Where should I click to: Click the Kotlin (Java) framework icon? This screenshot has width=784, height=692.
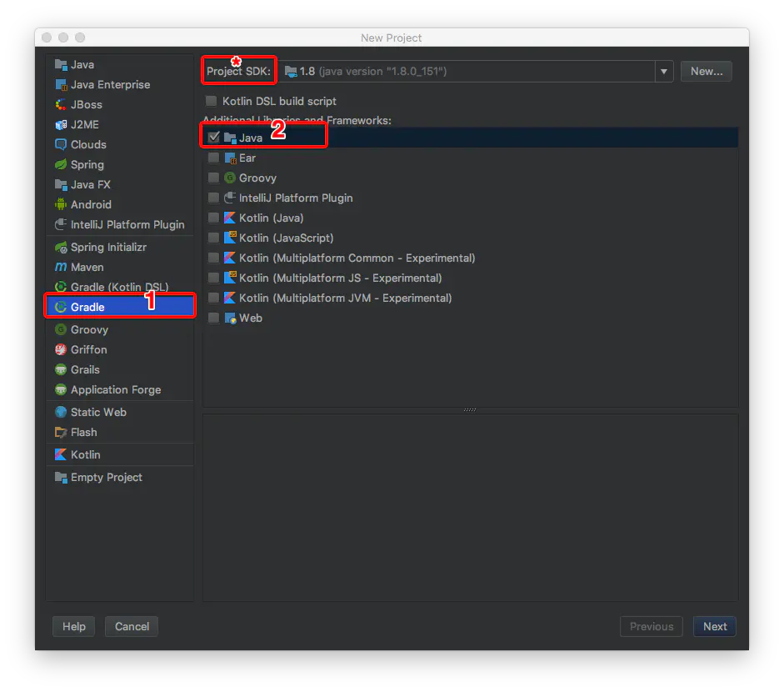[230, 218]
